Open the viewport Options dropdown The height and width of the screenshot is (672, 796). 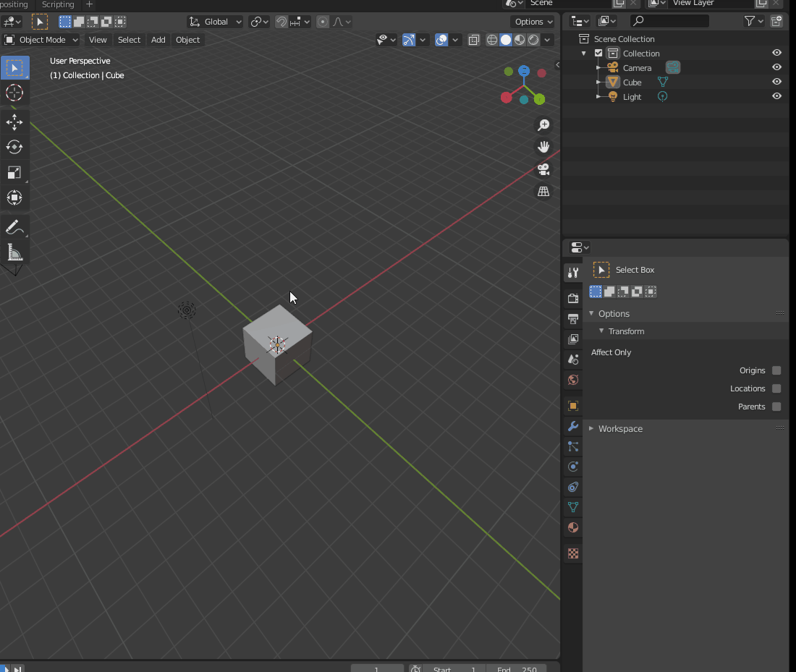[x=533, y=22]
